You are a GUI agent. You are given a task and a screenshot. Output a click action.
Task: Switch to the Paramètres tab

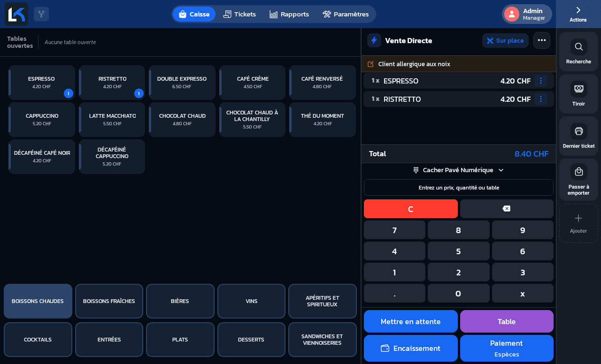[x=346, y=14]
